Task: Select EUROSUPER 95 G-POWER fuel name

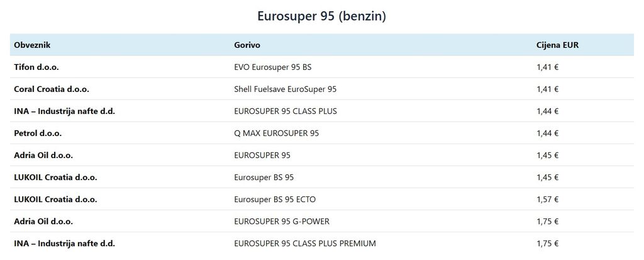Action: point(282,222)
